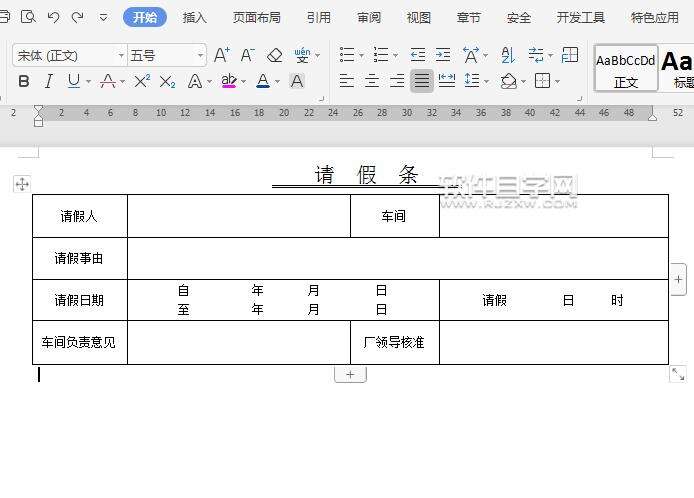The width and height of the screenshot is (694, 498).
Task: Toggle underline formatting
Action: click(x=73, y=81)
